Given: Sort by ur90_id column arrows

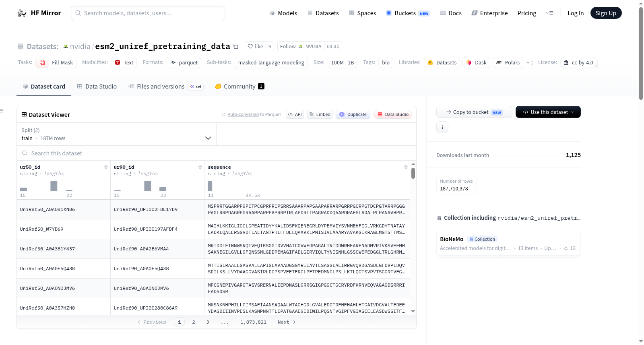Looking at the screenshot, I should 200,167.
